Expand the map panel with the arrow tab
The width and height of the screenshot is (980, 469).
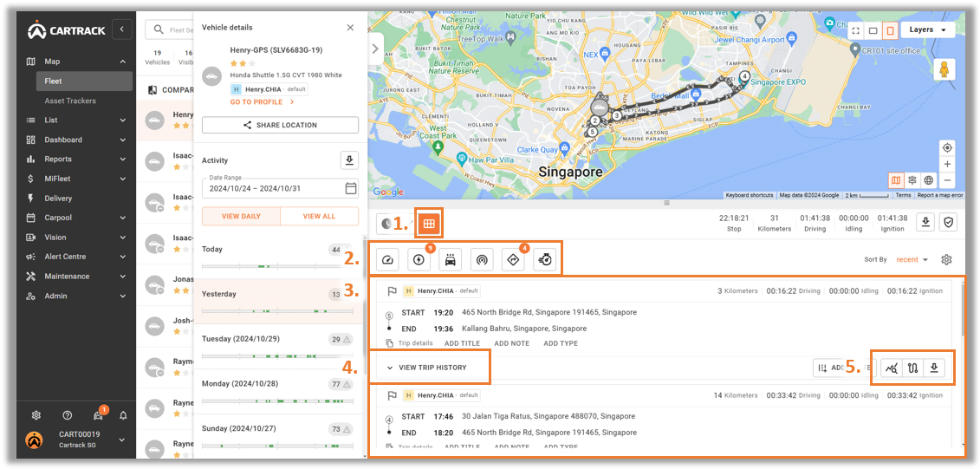375,49
